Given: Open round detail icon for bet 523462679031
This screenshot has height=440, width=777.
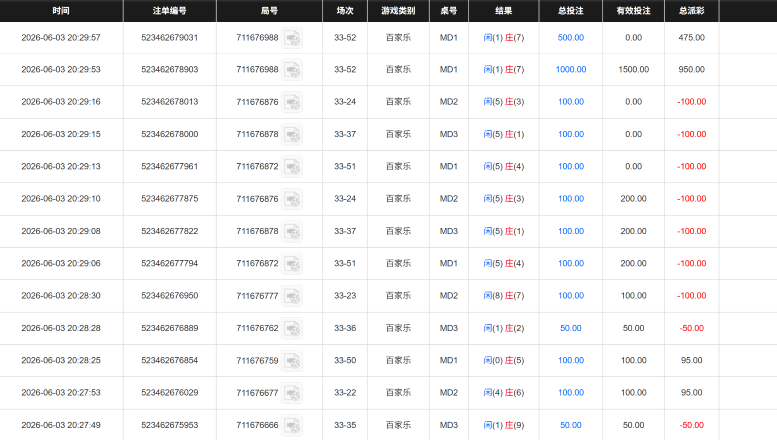Looking at the screenshot, I should pos(292,38).
